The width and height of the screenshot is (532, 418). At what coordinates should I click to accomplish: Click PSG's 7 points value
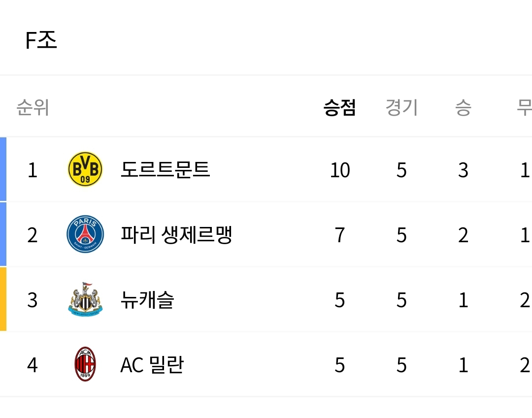point(339,235)
